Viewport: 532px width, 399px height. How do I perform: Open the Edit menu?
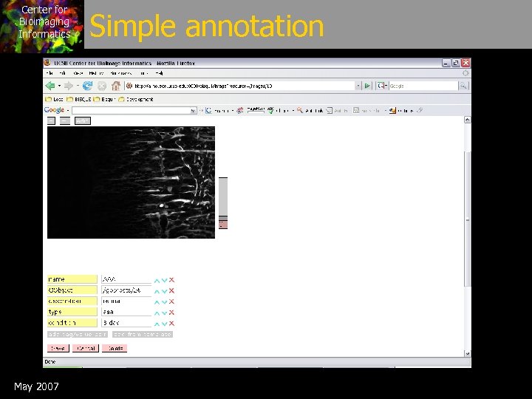coord(62,73)
